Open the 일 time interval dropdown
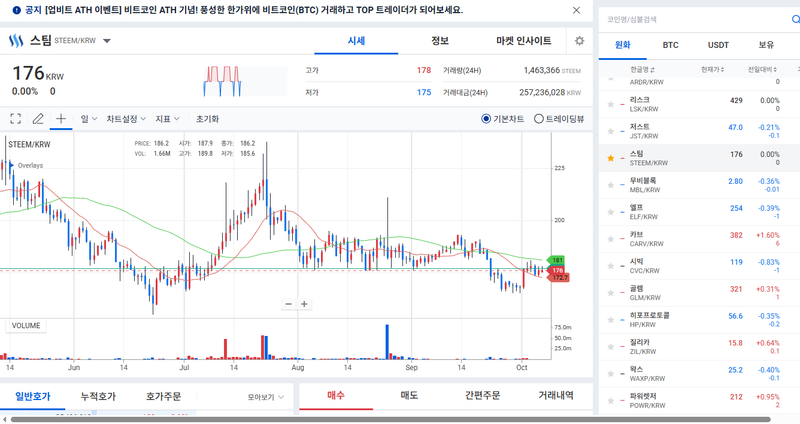 tap(88, 118)
